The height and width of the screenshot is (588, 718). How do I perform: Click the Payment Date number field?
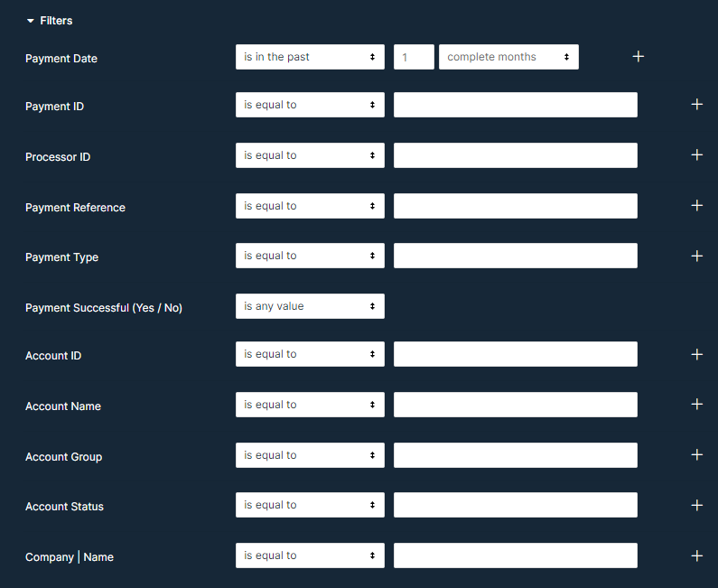[414, 57]
